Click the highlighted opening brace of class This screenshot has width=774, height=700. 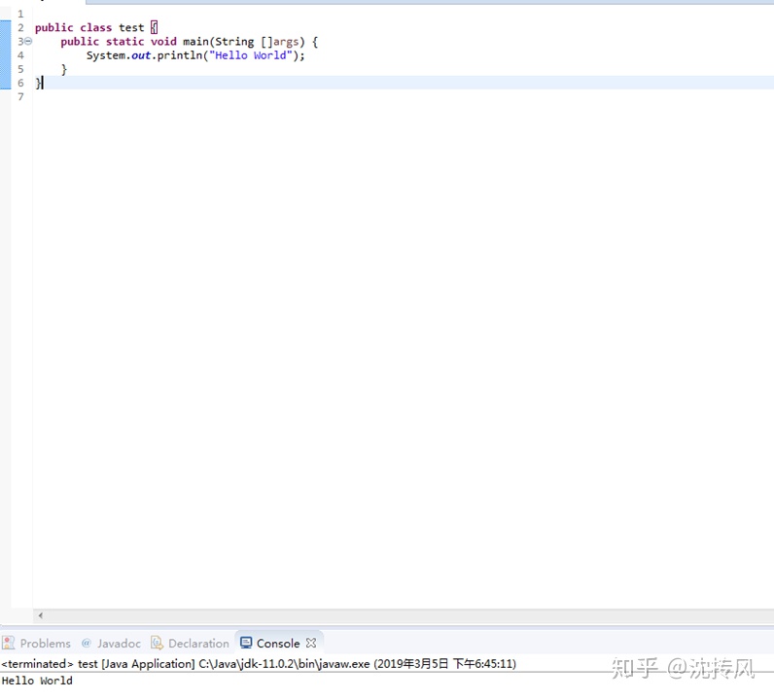[154, 27]
